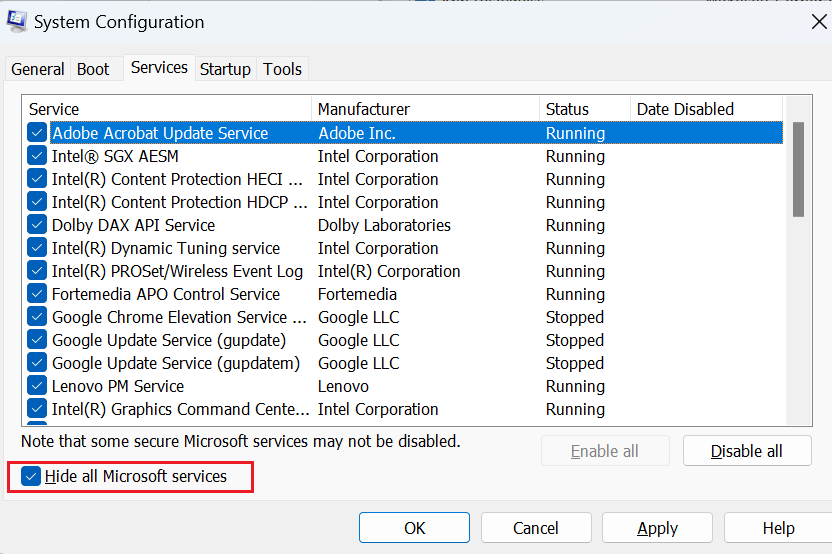Click the Cancel button
This screenshot has height=554, width=832.
[x=536, y=527]
